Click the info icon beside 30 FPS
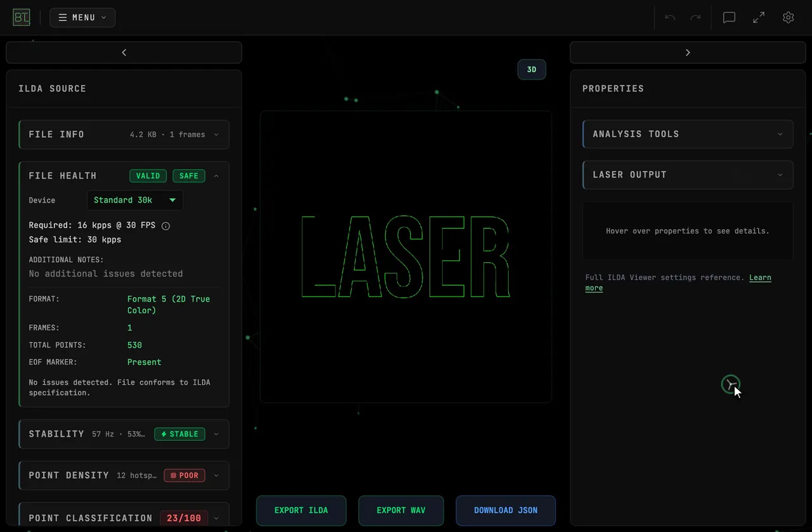 [x=166, y=226]
